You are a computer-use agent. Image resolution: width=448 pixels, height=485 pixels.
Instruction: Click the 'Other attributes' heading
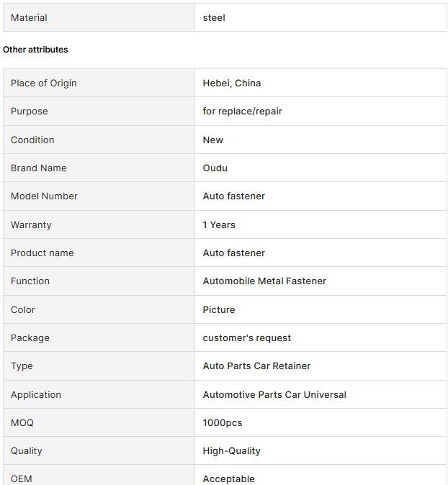click(x=35, y=50)
